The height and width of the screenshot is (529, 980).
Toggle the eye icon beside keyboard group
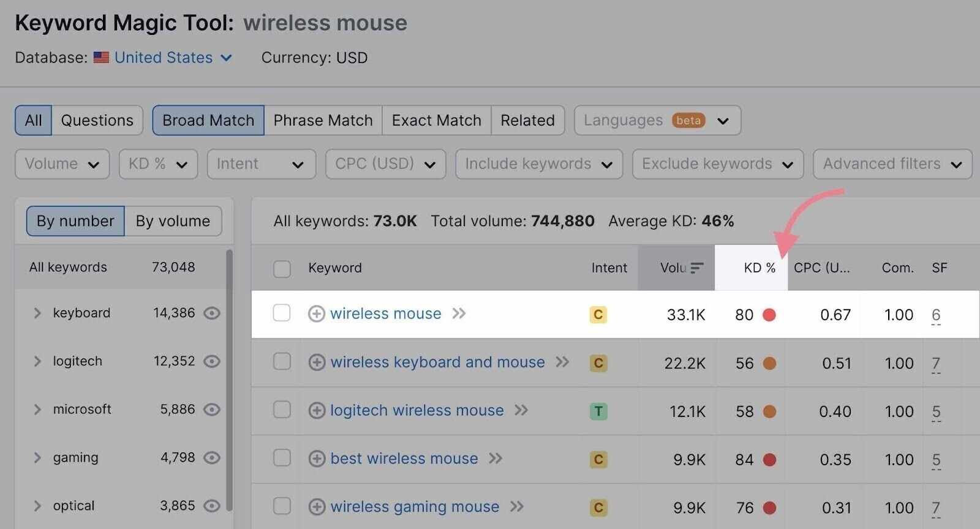212,313
